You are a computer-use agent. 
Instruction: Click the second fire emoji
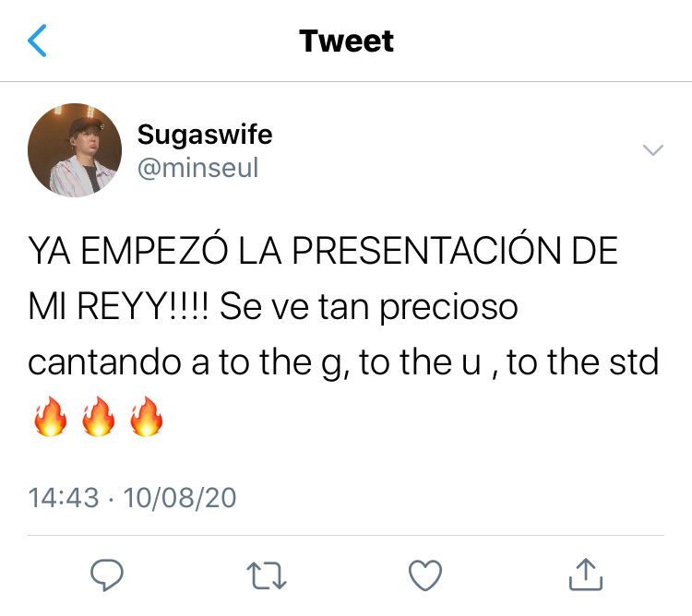[x=99, y=417]
